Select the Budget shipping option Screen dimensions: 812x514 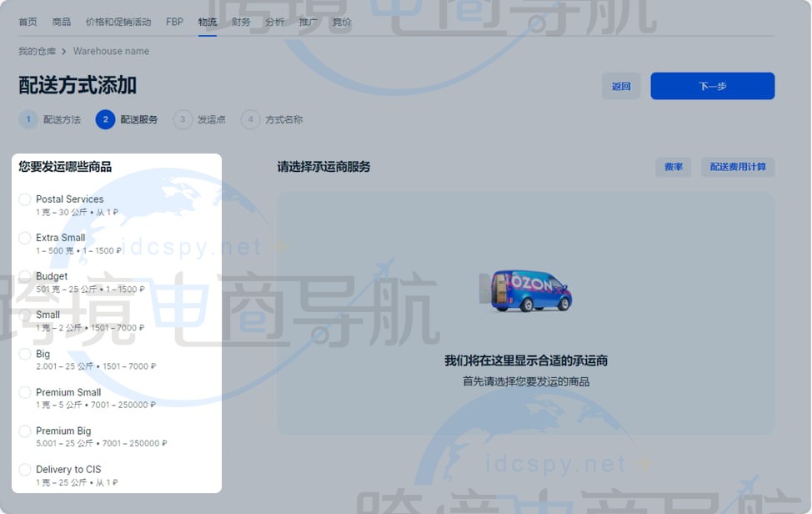[25, 276]
